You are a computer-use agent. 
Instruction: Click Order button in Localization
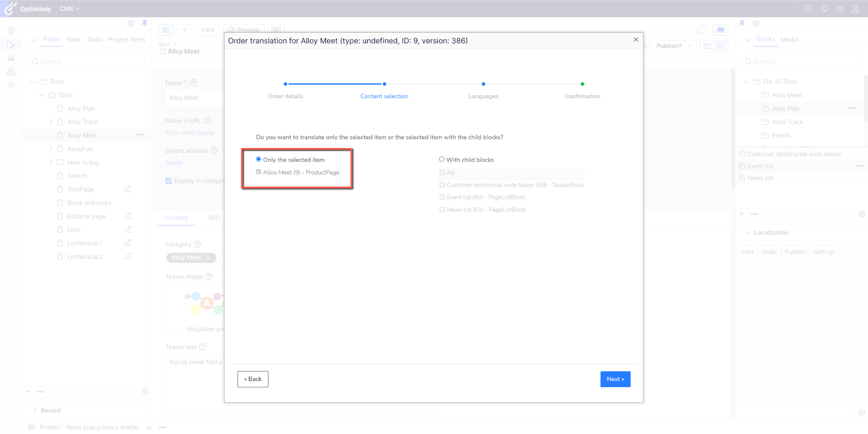point(769,252)
